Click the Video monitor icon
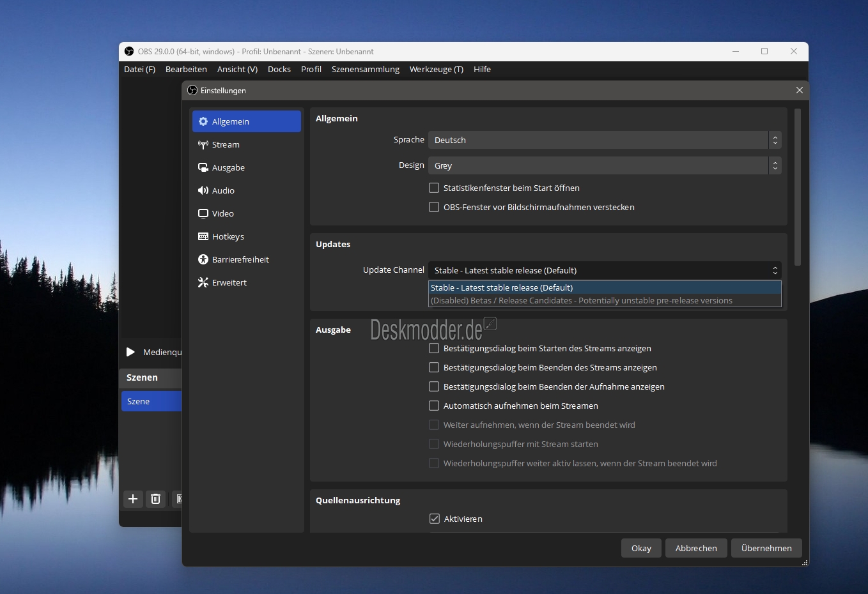This screenshot has height=594, width=868. pyautogui.click(x=203, y=213)
